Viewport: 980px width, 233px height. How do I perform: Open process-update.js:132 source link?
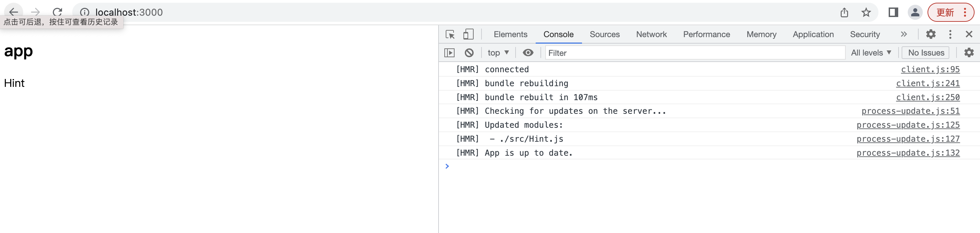(908, 153)
